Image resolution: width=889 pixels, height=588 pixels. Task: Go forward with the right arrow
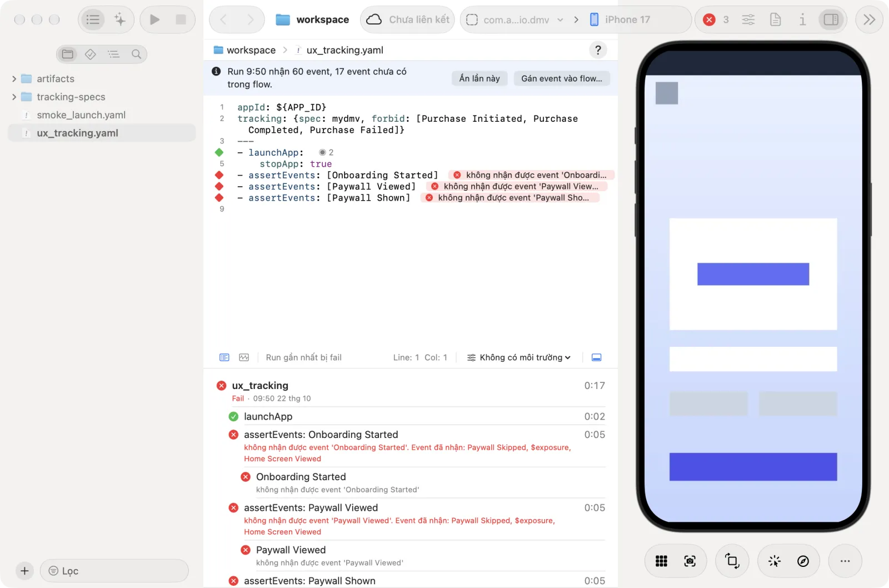(250, 19)
